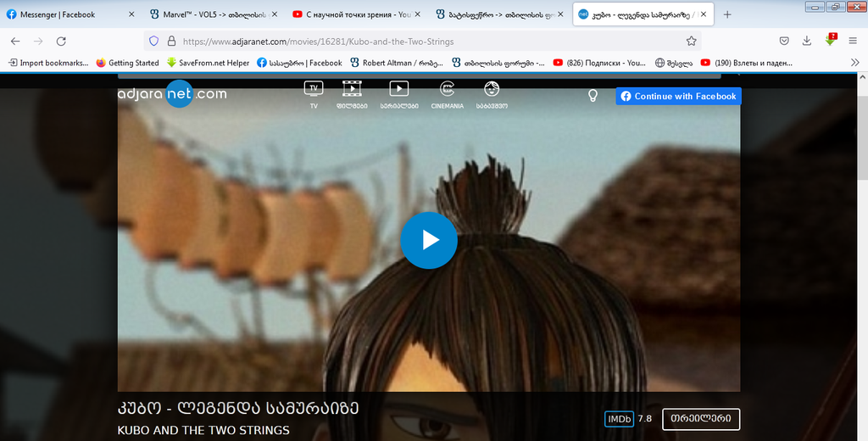The image size is (868, 441).
Task: Open SaveFrom.net extension icon
Action: pos(830,41)
